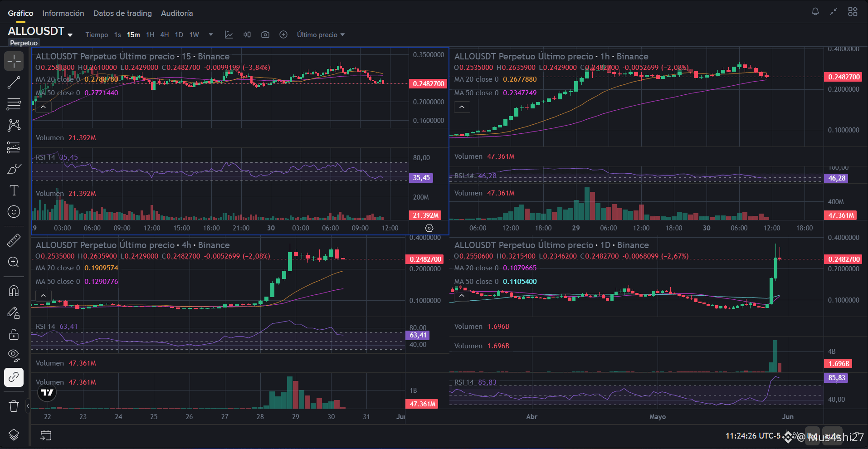This screenshot has width=868, height=449.
Task: Click the Tiempo label
Action: [97, 35]
